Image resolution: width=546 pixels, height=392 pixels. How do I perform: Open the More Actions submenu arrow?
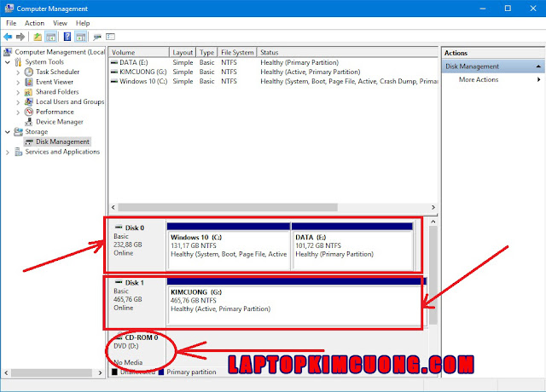coord(538,79)
